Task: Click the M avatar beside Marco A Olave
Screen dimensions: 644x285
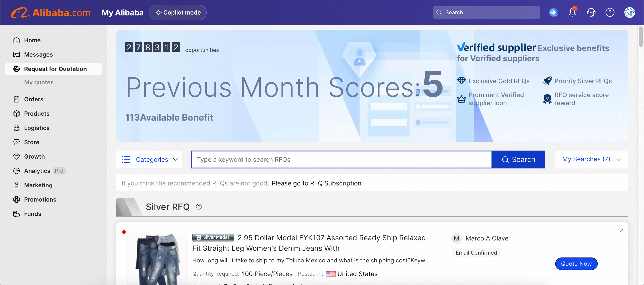Action: coord(456,238)
